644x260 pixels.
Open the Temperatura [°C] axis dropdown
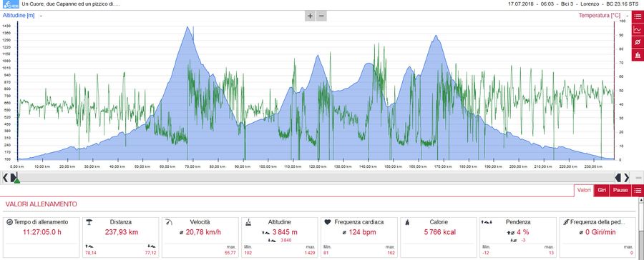tap(599, 16)
